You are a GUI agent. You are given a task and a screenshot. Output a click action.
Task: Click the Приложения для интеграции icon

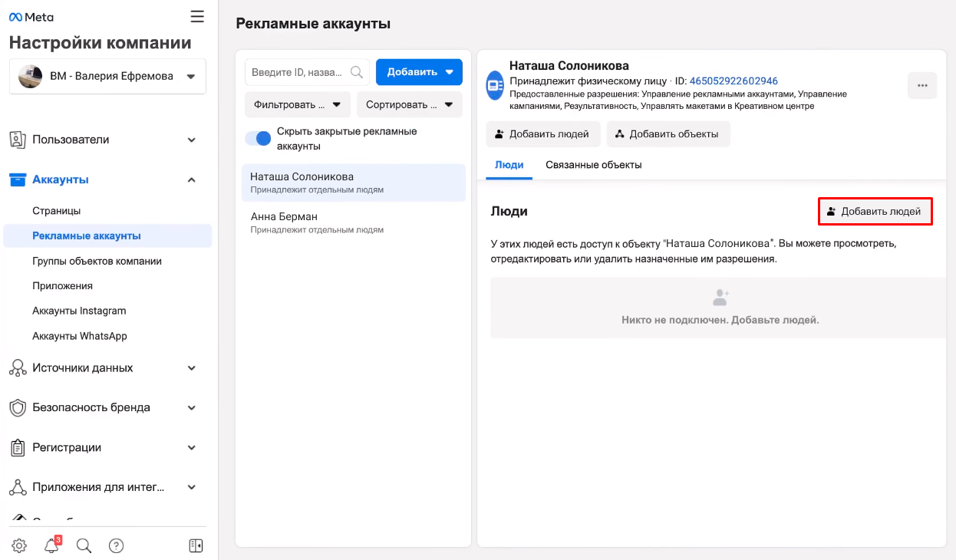point(18,487)
